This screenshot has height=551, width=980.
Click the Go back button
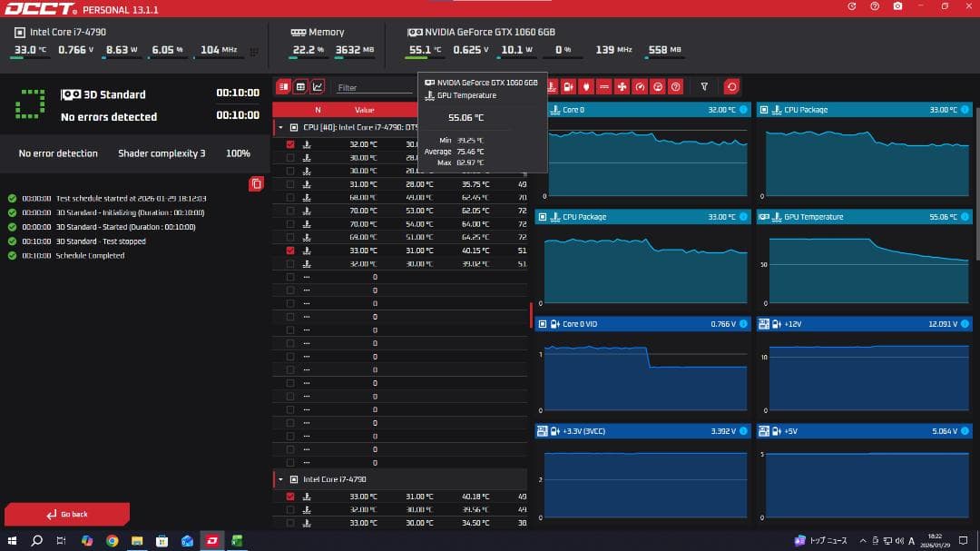pyautogui.click(x=67, y=513)
